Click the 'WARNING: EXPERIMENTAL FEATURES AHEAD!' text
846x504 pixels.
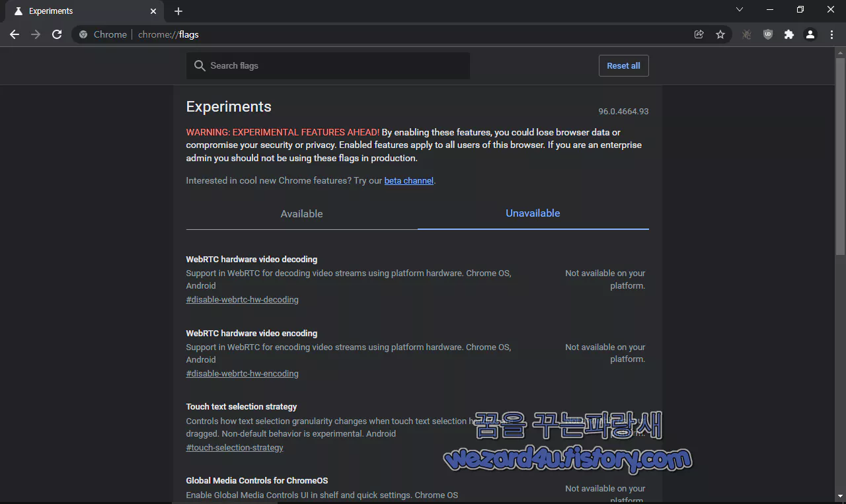(283, 132)
